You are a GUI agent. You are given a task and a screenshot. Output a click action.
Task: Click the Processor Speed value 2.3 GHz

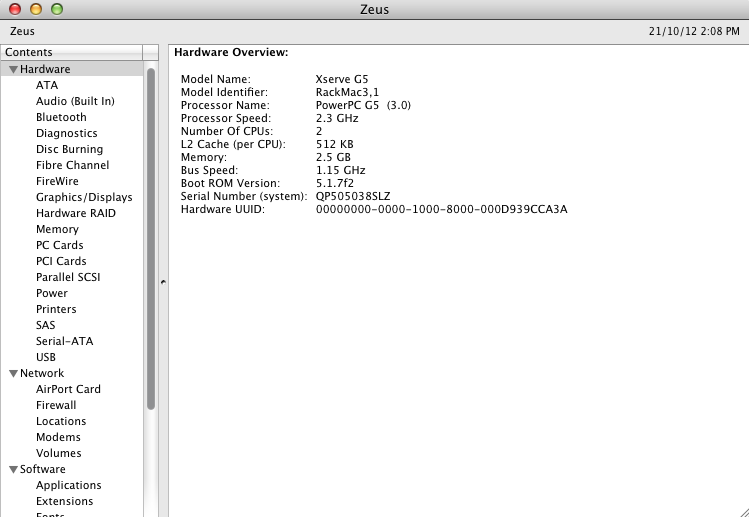tap(337, 118)
